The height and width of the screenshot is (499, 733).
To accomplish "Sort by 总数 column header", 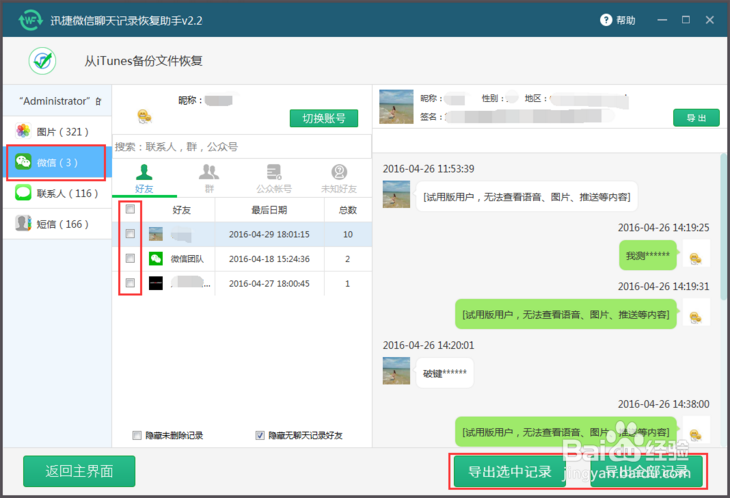I will (x=348, y=210).
